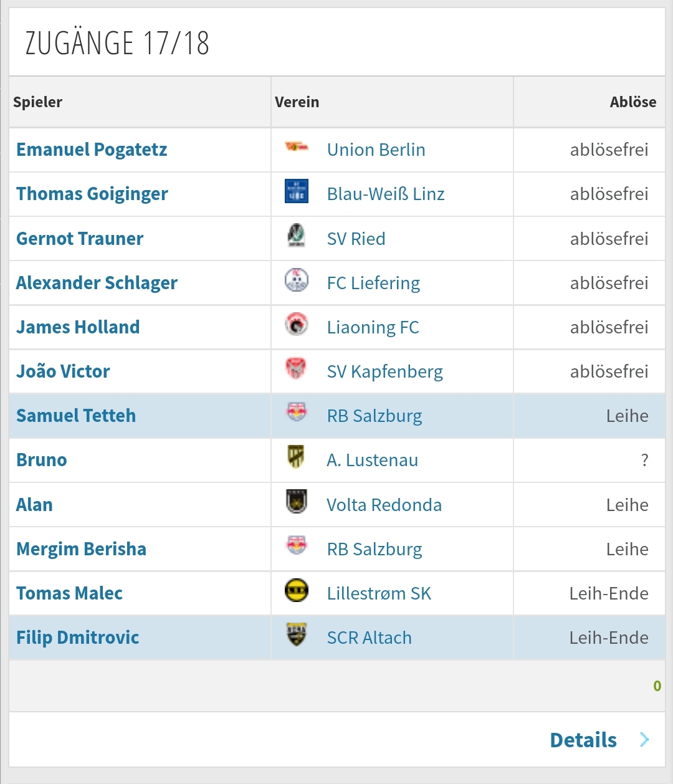Click the SV Kapfenberg club crest
Viewport: 673px width, 784px height.
(297, 368)
